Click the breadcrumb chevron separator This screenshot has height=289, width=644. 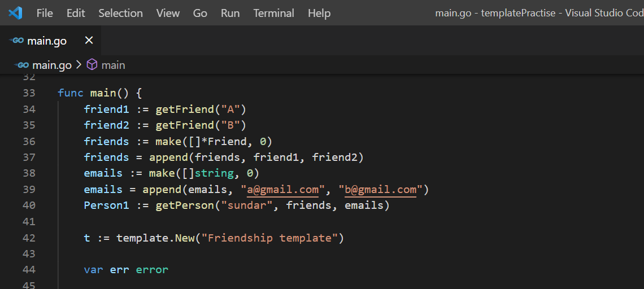[79, 65]
